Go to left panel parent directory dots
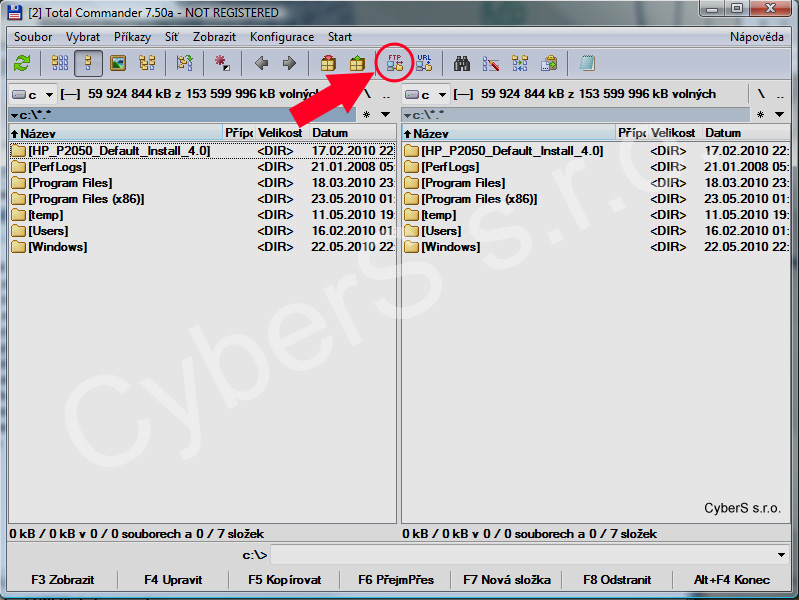The width and height of the screenshot is (799, 600). (x=386, y=94)
